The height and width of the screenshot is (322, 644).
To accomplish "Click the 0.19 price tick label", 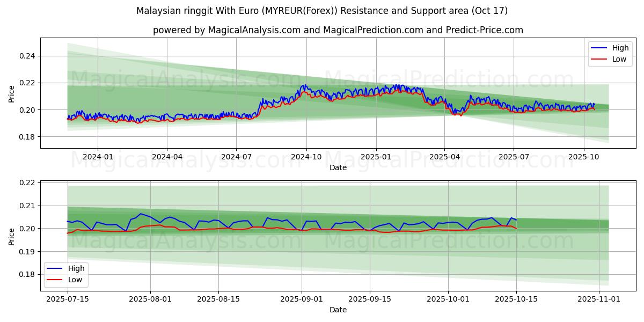I will point(27,251).
